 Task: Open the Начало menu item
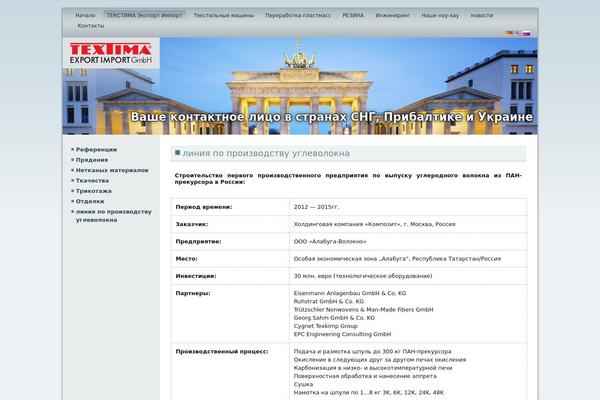[x=86, y=16]
